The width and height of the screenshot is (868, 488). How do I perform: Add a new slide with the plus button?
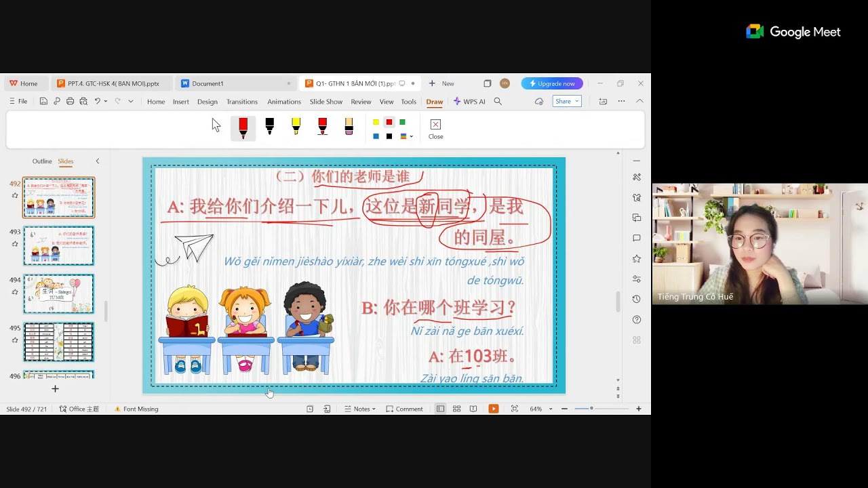pyautogui.click(x=56, y=389)
